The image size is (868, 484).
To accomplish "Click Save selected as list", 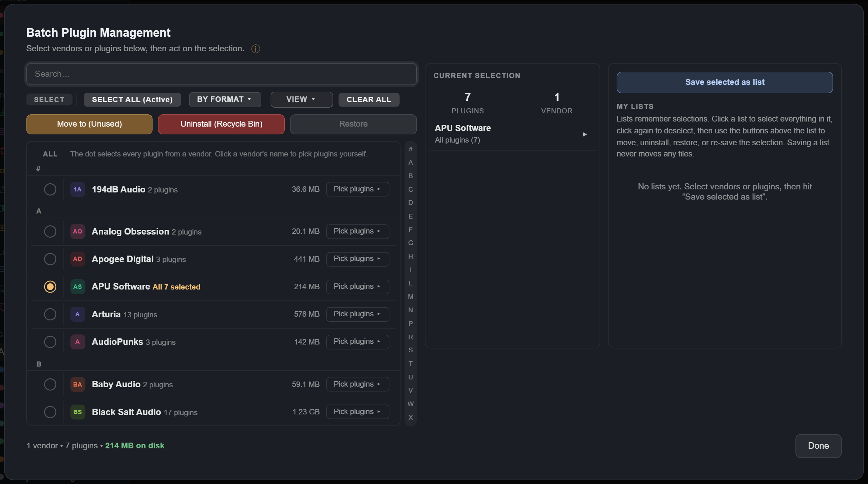I will pos(724,82).
